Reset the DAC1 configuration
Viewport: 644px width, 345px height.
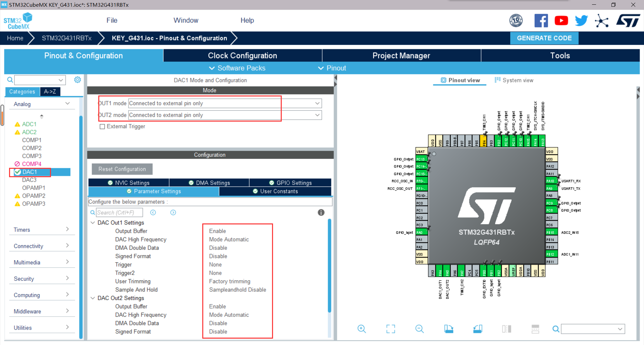[122, 169]
